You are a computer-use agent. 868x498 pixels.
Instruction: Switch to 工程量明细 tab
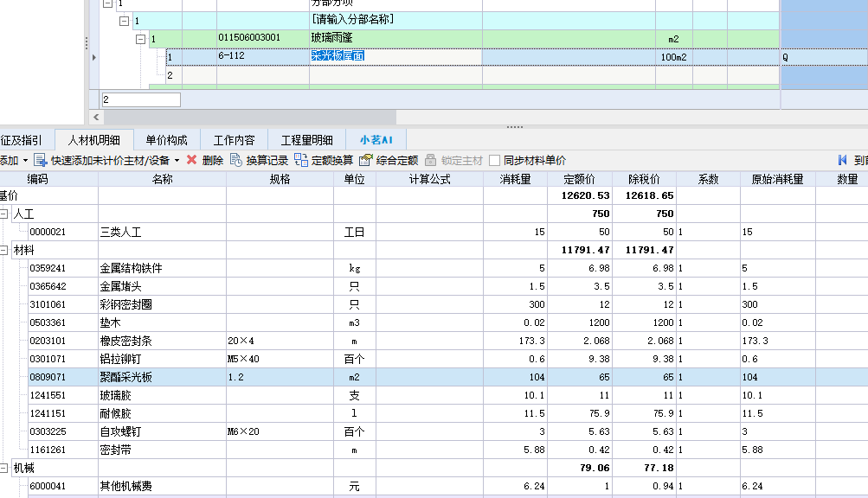(306, 140)
